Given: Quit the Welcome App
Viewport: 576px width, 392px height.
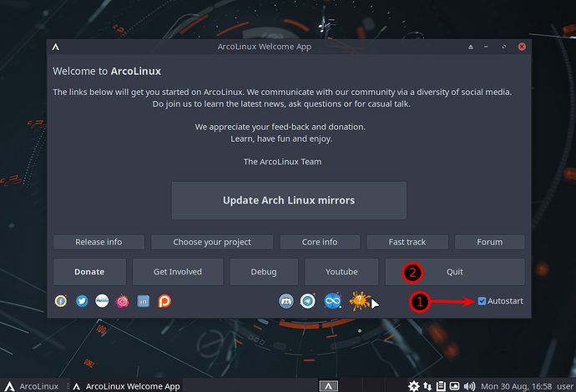Looking at the screenshot, I should (455, 272).
